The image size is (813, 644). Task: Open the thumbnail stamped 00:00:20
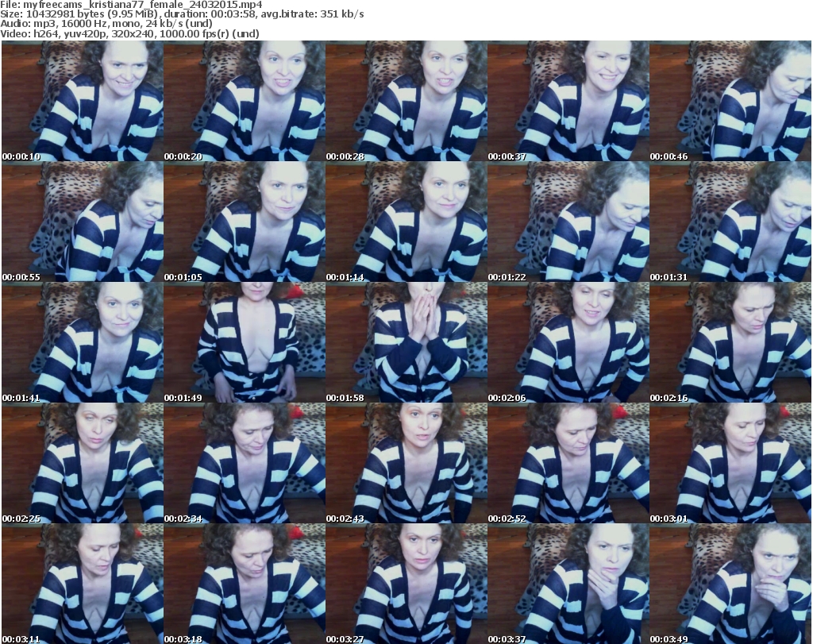tap(245, 101)
